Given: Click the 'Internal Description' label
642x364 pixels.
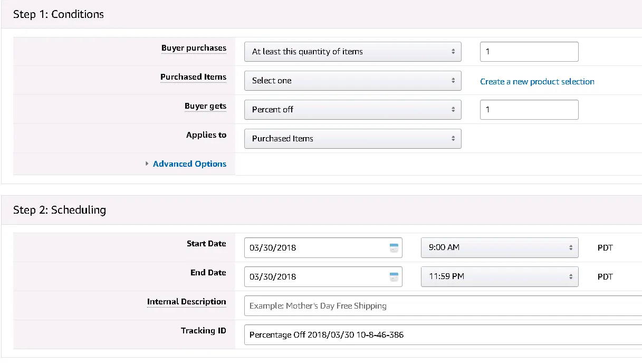Looking at the screenshot, I should (186, 302).
